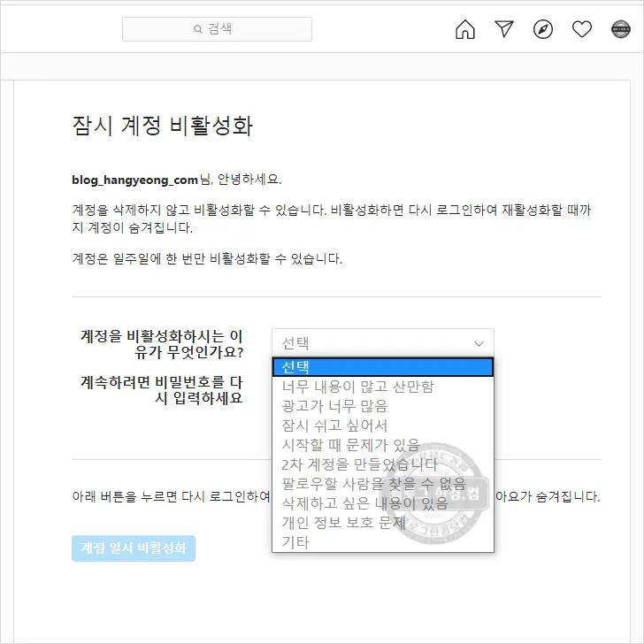Open the Explore compass icon
This screenshot has height=644, width=644.
tap(543, 29)
